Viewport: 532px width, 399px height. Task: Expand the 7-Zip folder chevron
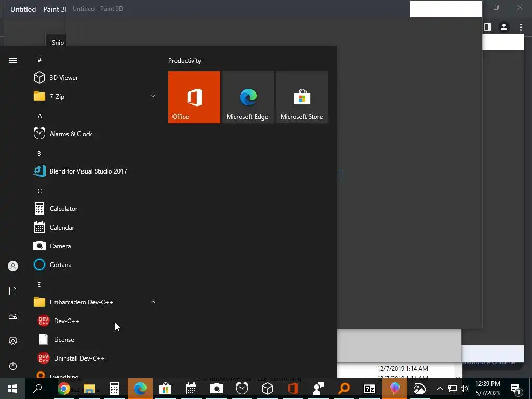coord(153,96)
